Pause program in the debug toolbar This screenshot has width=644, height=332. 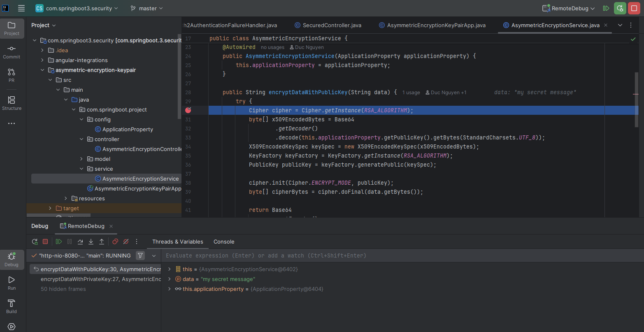pyautogui.click(x=70, y=241)
